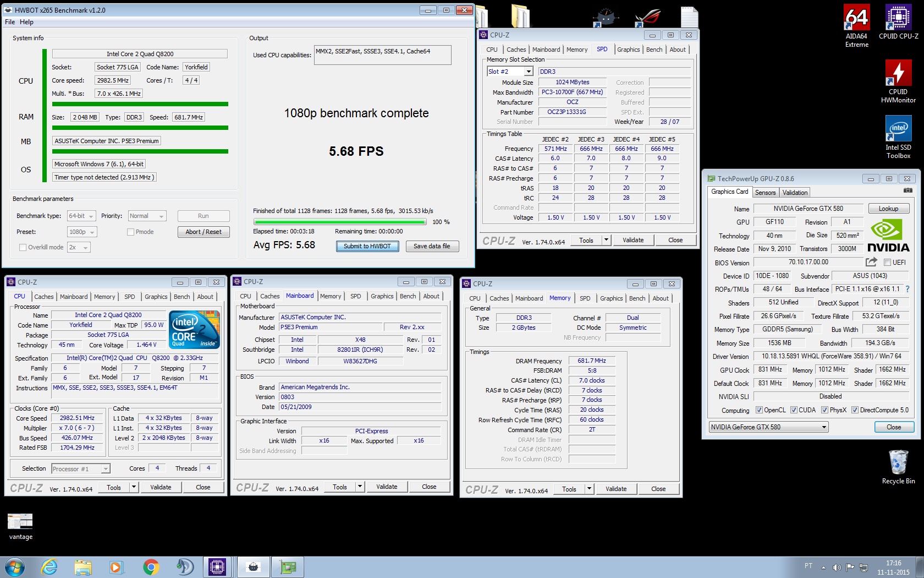This screenshot has height=578, width=924.
Task: Open the Help menu in HWBOT
Action: [26, 22]
